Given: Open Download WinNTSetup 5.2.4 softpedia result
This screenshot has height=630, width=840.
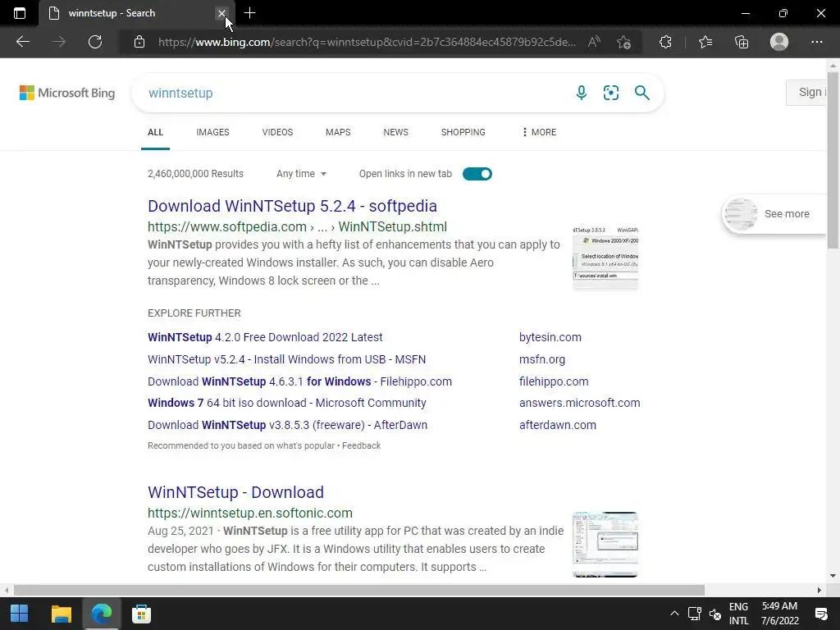Looking at the screenshot, I should coord(293,206).
